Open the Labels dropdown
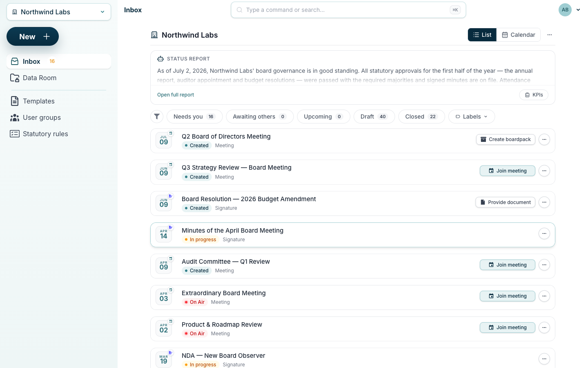The width and height of the screenshot is (588, 368). coord(472,117)
